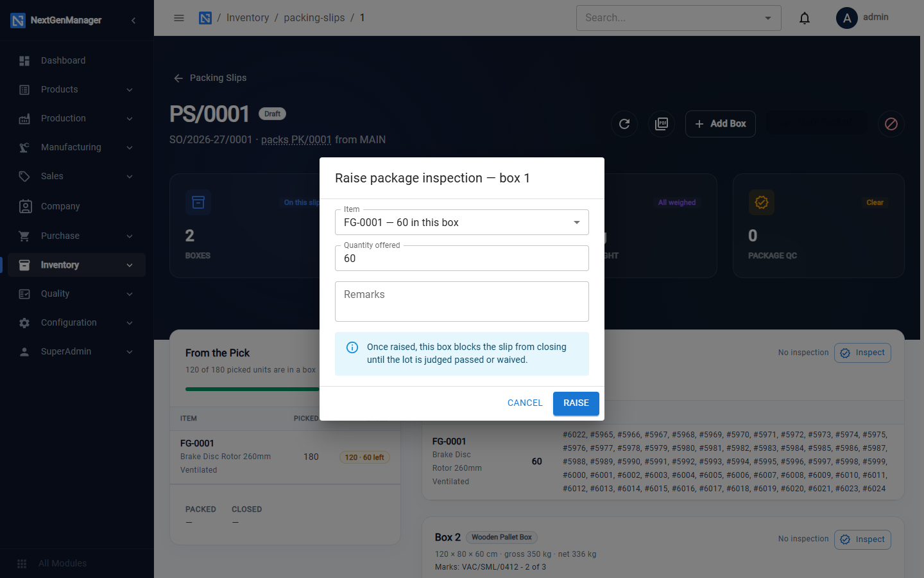Click the Inspect button for Box 2
This screenshot has width=924, height=578.
click(x=862, y=539)
